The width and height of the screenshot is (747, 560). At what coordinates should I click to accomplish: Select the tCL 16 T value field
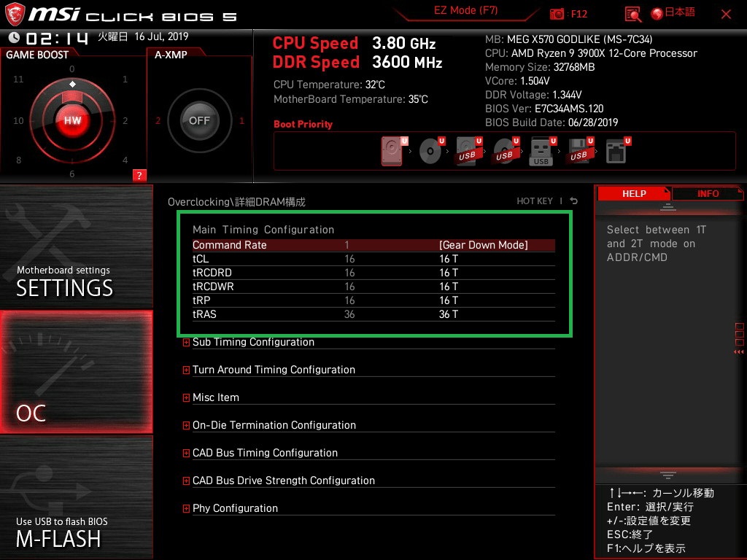pos(449,259)
